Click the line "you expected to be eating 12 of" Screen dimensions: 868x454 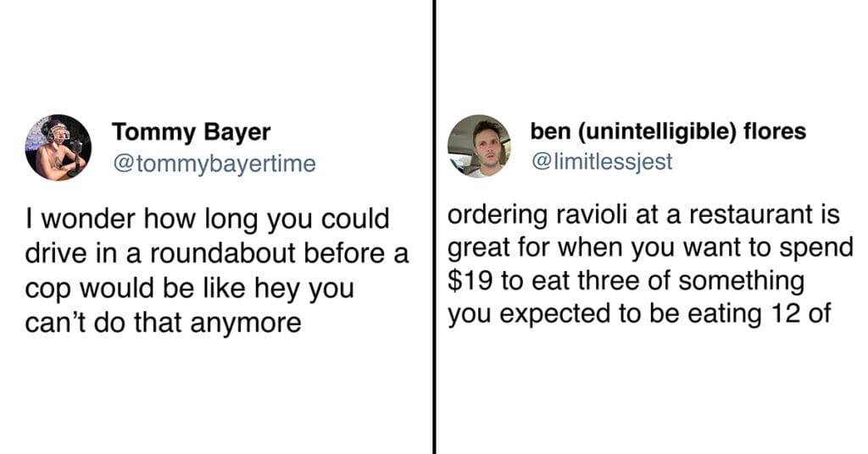(639, 314)
